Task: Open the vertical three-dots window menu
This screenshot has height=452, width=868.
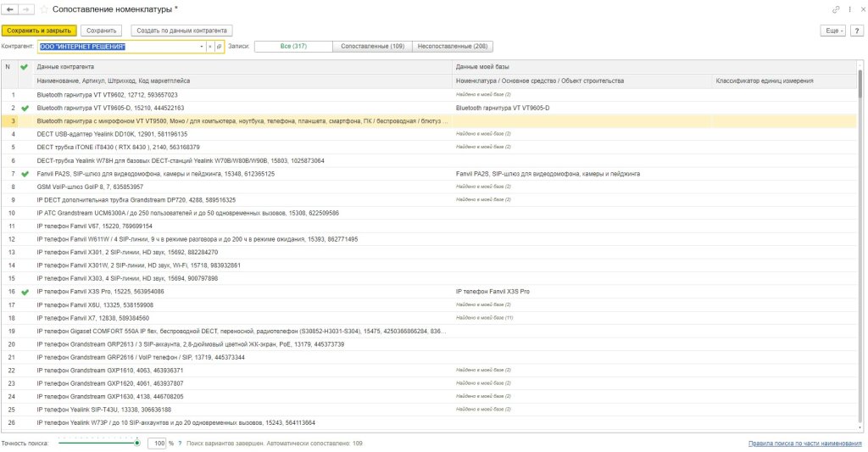Action: click(x=849, y=8)
